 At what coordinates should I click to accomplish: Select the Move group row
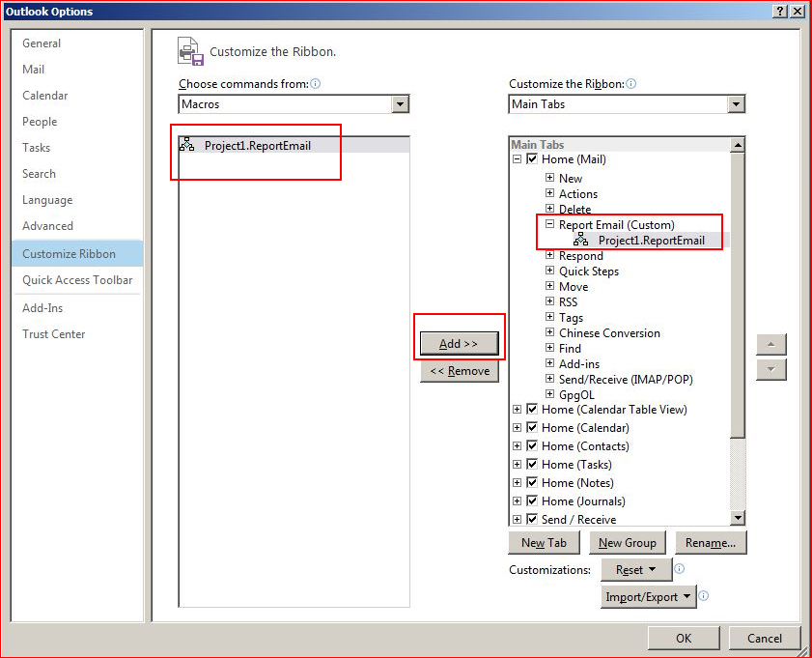[x=574, y=287]
